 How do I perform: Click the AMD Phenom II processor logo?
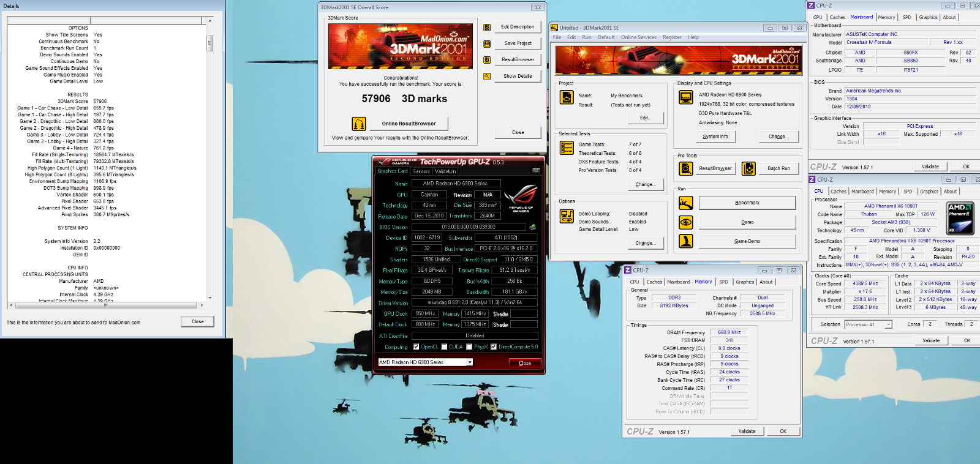point(960,219)
